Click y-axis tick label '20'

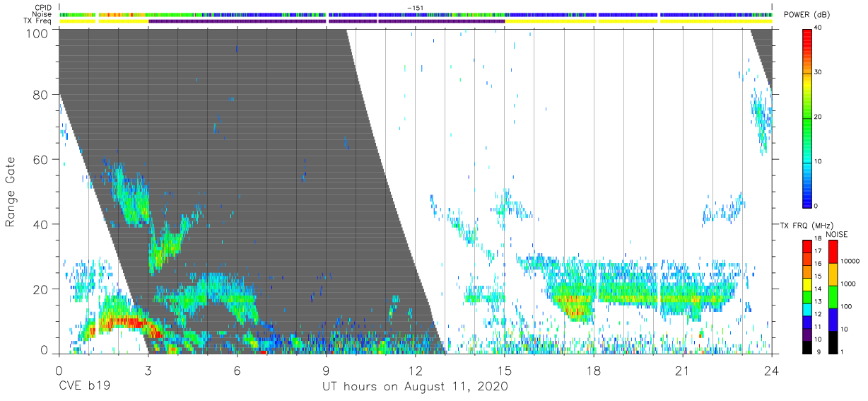[x=41, y=289]
